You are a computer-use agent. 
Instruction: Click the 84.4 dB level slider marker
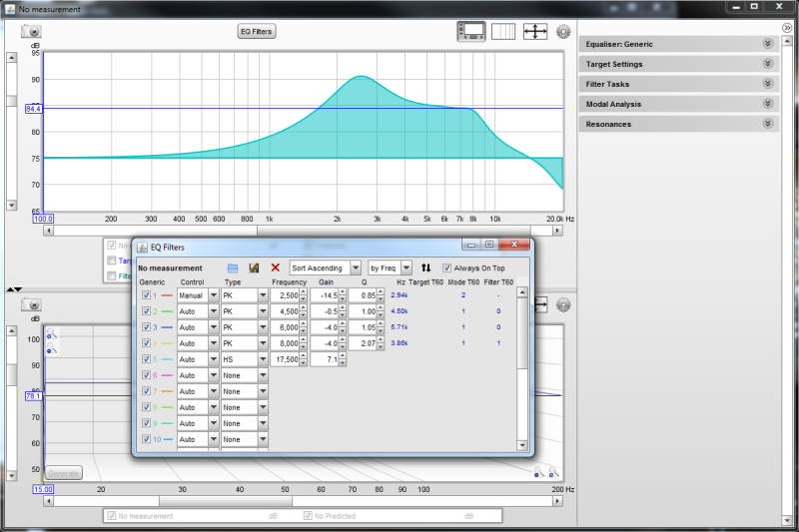pos(33,108)
